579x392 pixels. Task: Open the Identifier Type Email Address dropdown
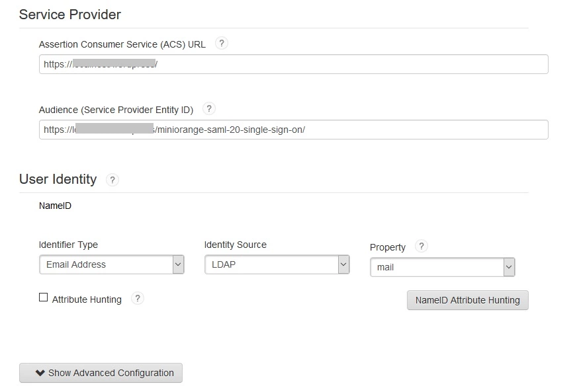click(x=112, y=264)
